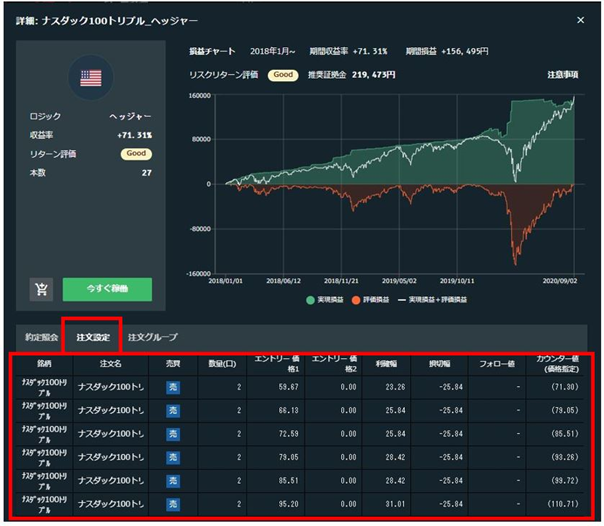Viewport: 604px width, 526px height.
Task: Click the US flag strategy icon
Action: [x=91, y=78]
